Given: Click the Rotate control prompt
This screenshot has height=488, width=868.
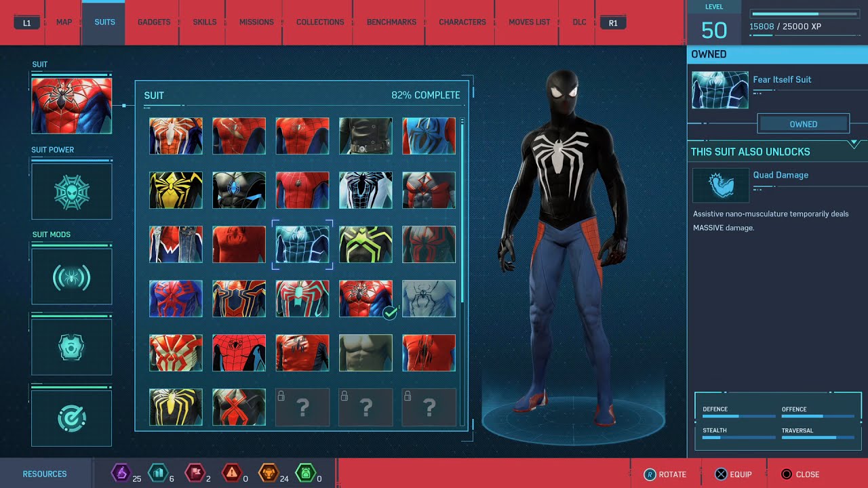Looking at the screenshot, I should [x=665, y=474].
